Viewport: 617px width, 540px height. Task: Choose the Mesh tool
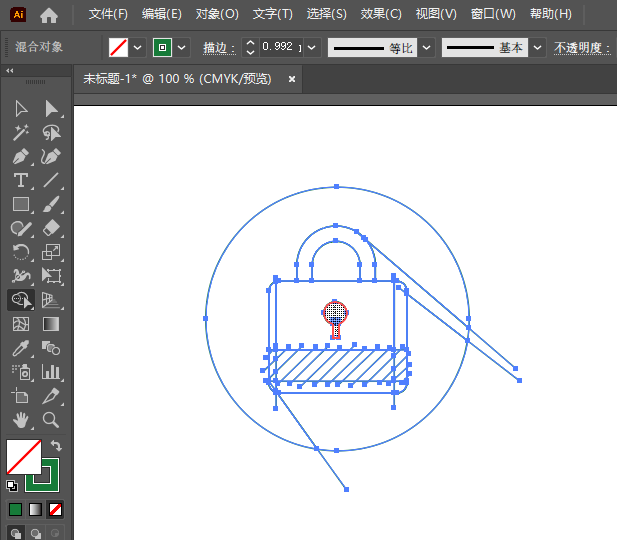click(x=21, y=324)
